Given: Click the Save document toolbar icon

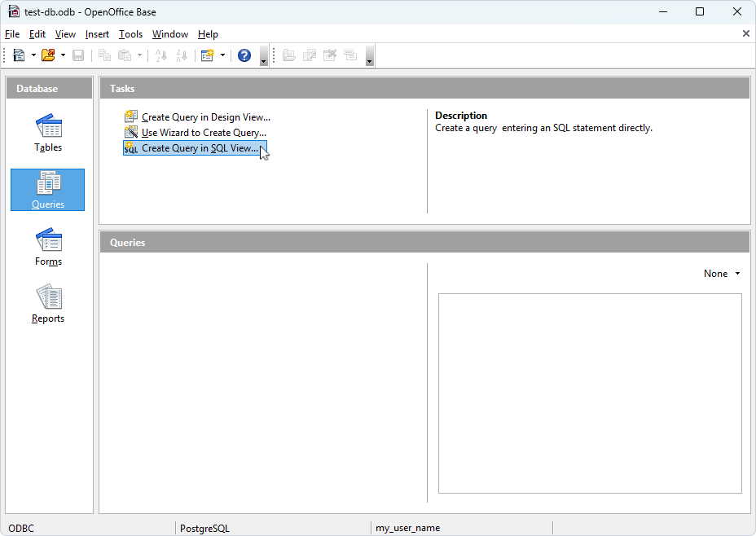Looking at the screenshot, I should pyautogui.click(x=77, y=55).
